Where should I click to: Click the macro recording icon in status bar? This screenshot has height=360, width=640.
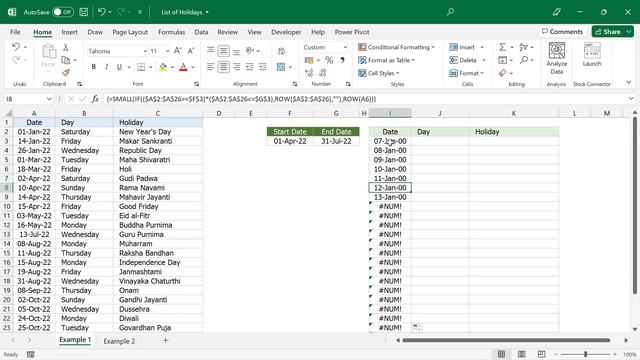[31, 354]
